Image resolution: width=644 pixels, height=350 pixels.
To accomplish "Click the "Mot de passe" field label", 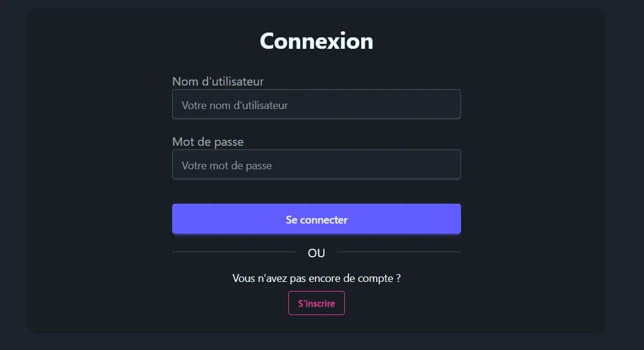I will [x=208, y=142].
